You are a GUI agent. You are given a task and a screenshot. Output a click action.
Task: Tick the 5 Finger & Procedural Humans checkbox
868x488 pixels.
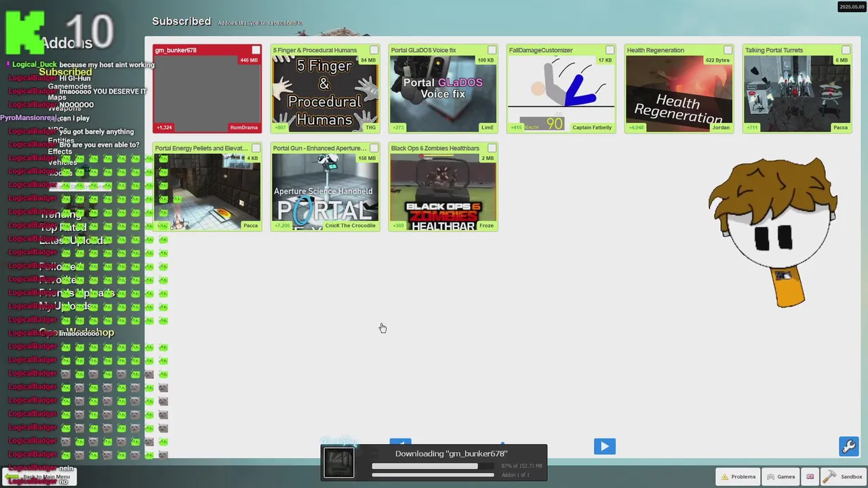[x=374, y=50]
